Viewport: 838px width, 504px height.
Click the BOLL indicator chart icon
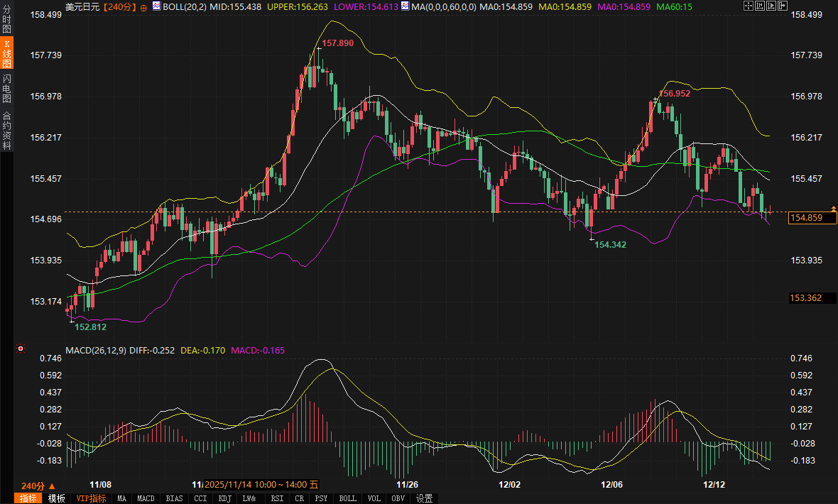coord(157,6)
